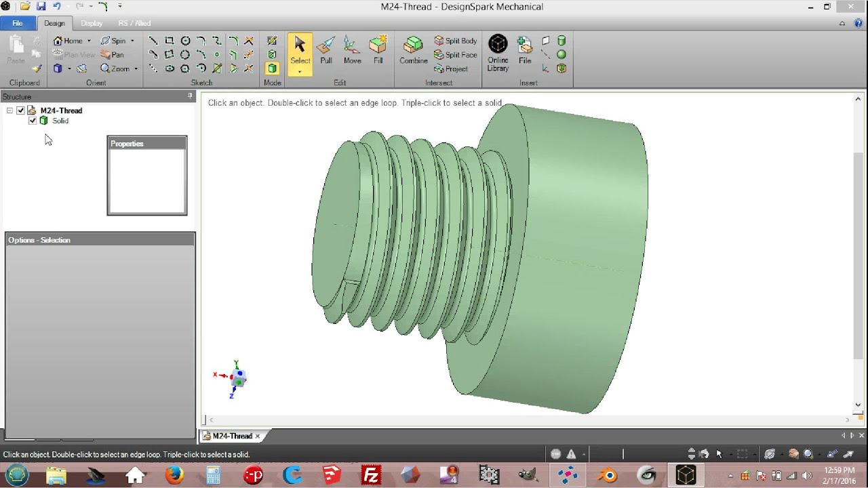Screen dimensions: 868x488
Task: Toggle the M24-Thread visibility checkbox
Action: (21, 110)
